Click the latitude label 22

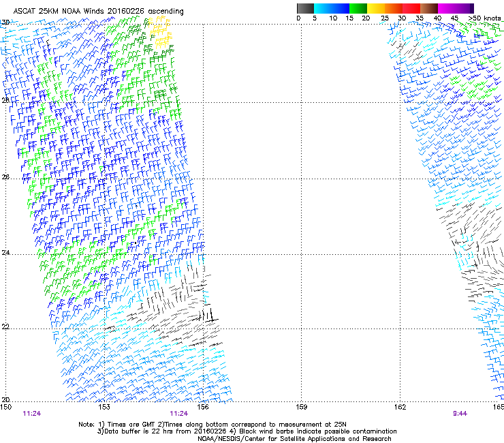pyautogui.click(x=5, y=327)
